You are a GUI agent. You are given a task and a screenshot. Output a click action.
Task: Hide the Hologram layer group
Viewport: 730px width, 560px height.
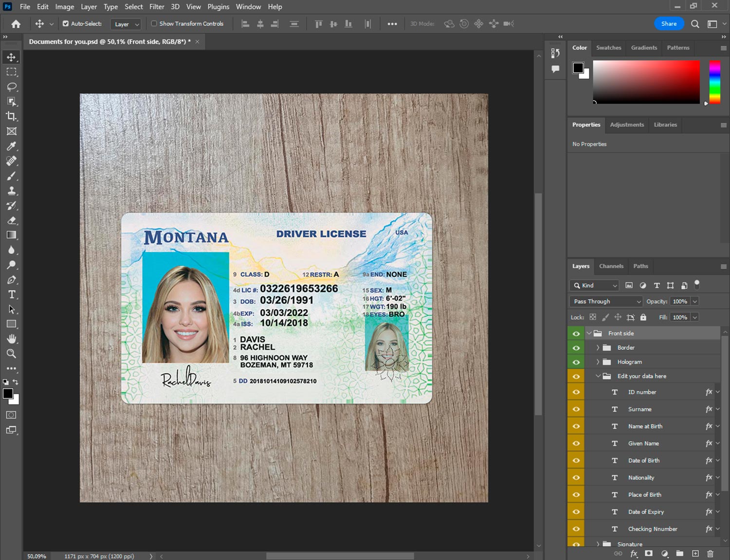[576, 362]
